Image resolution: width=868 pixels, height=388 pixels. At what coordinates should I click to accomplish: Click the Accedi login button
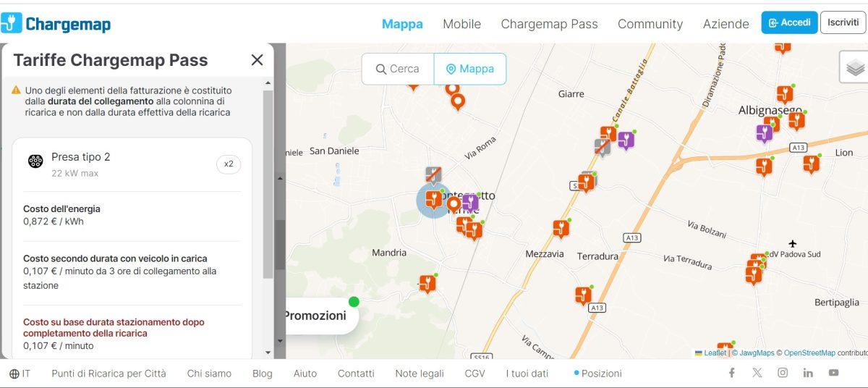tap(789, 22)
